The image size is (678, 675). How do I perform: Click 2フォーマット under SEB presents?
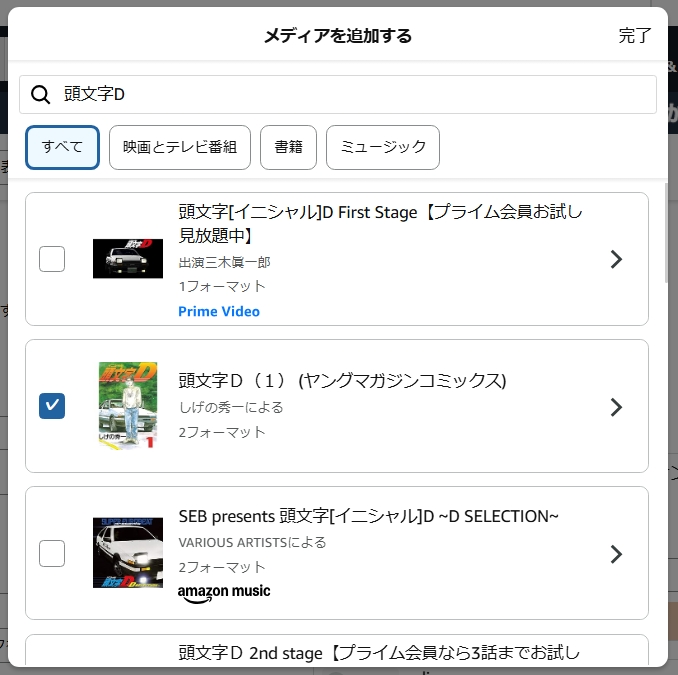click(222, 567)
